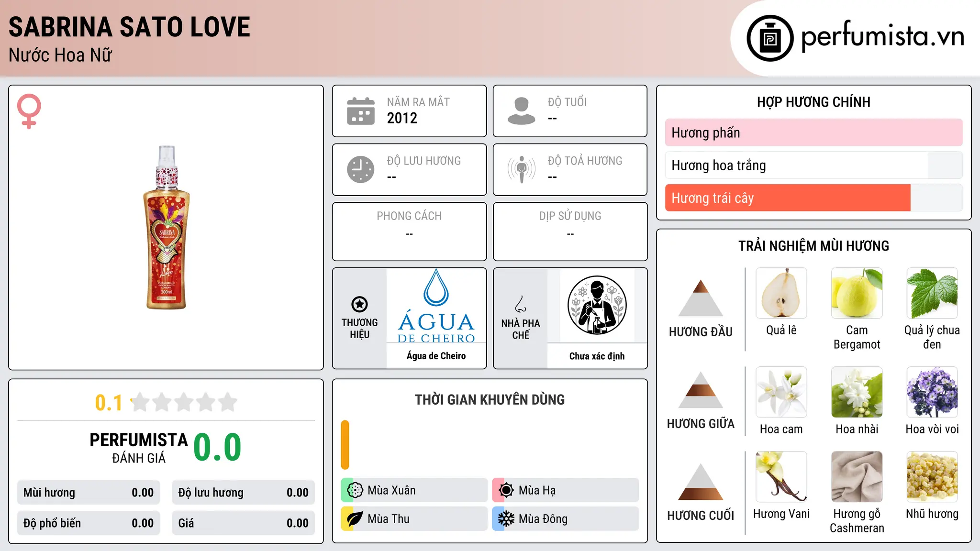Click the Hương cuối base-note pyramid icon
The image size is (980, 551).
(x=701, y=481)
